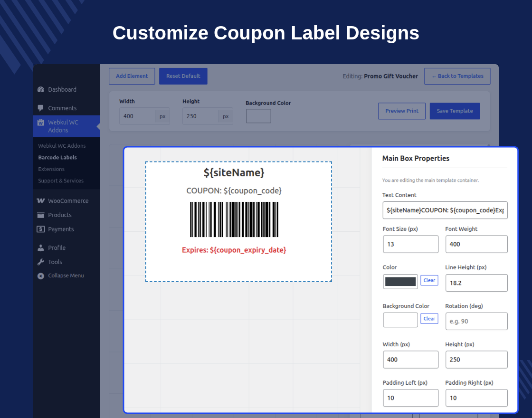
Task: Click Collapse Menu label
Action: click(x=66, y=275)
